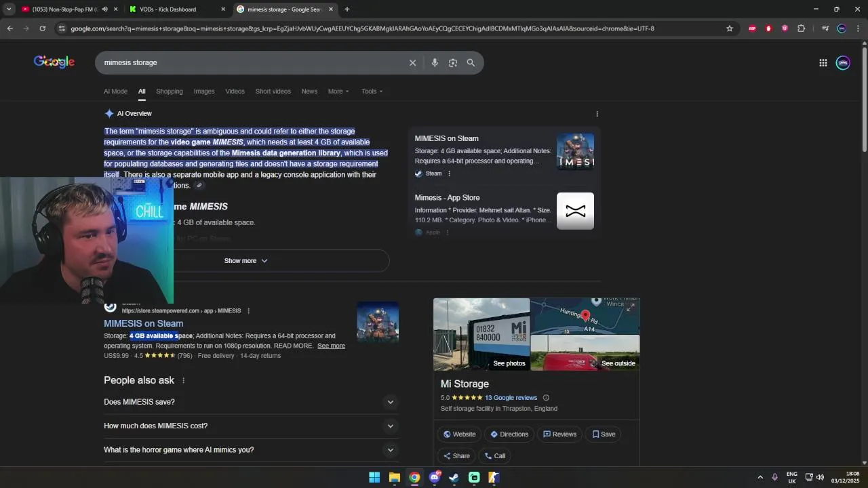868x488 pixels.
Task: Call Mi Storage
Action: pyautogui.click(x=495, y=456)
